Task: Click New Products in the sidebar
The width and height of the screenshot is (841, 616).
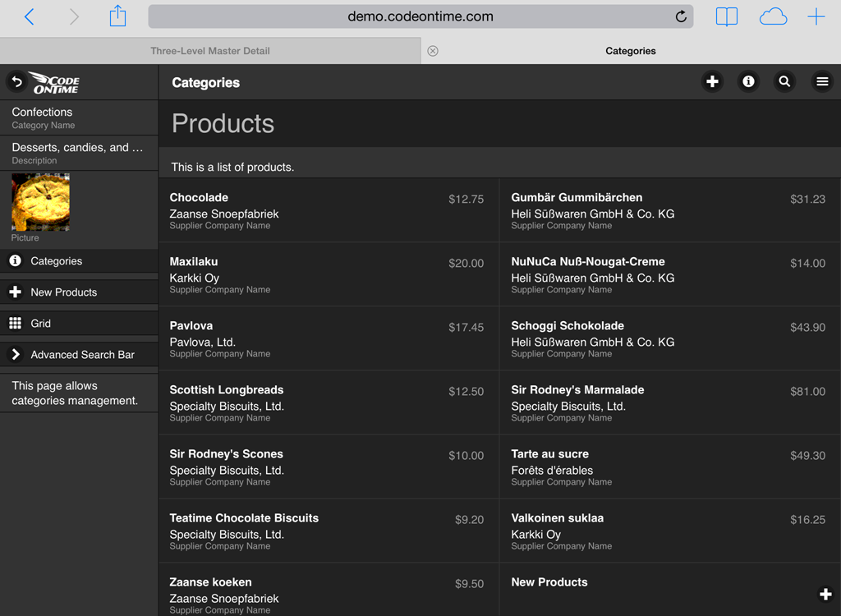Action: 79,292
